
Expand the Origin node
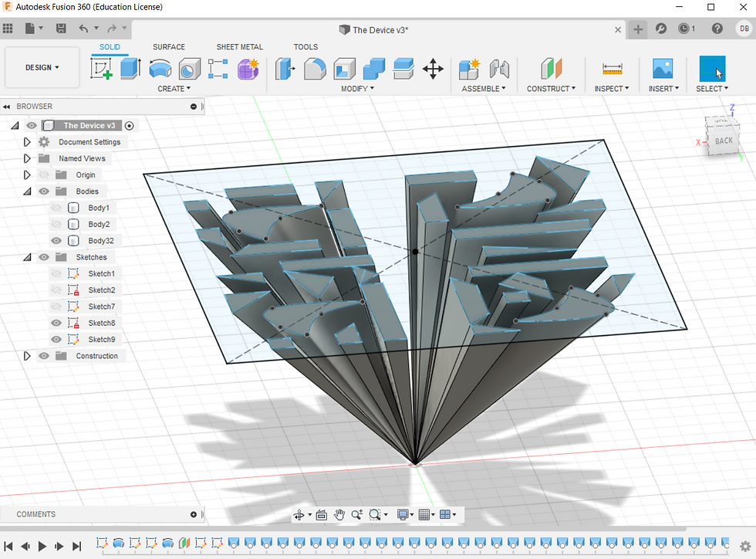[27, 174]
